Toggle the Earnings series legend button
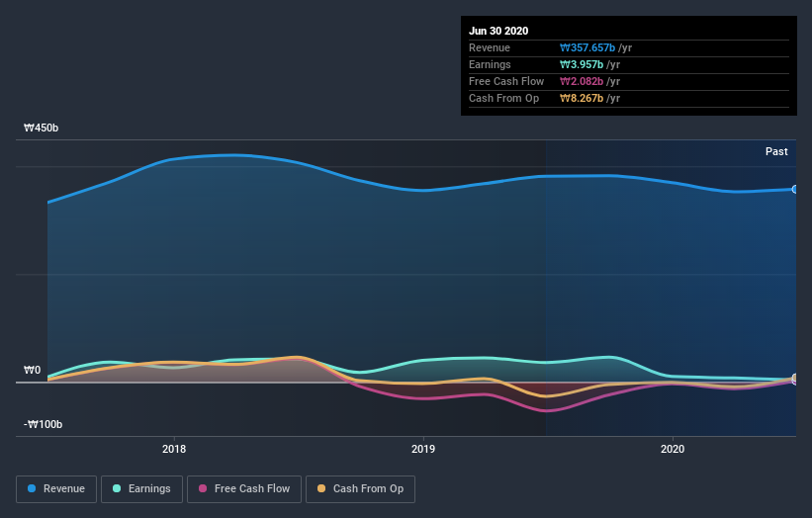 (x=141, y=489)
